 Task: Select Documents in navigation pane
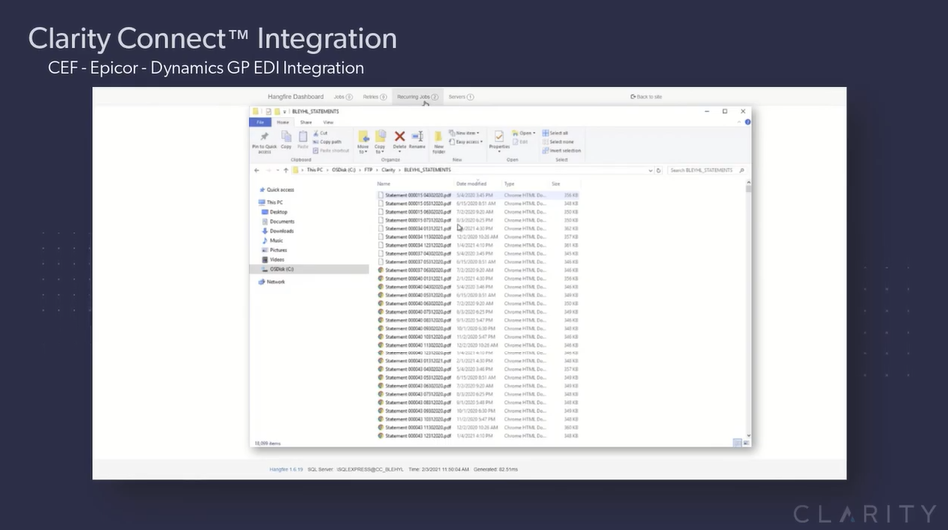pos(278,222)
